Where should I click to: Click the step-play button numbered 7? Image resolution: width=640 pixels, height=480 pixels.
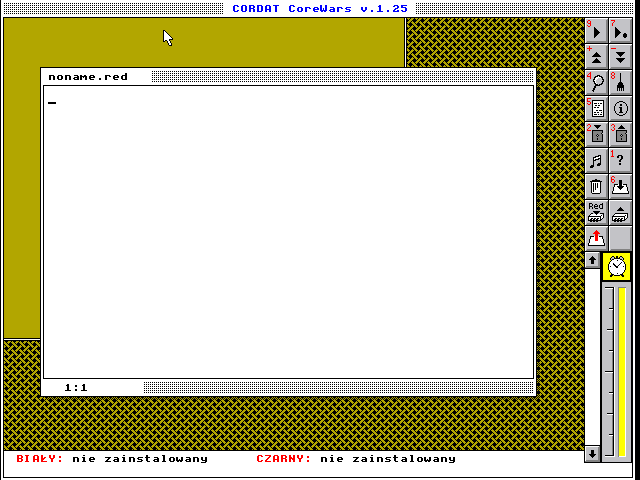[620, 31]
